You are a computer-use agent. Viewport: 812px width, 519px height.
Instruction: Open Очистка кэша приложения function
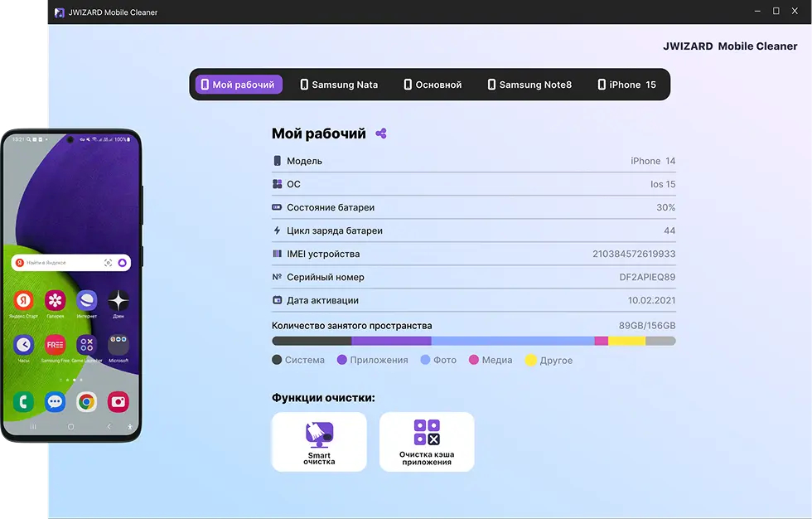click(427, 442)
